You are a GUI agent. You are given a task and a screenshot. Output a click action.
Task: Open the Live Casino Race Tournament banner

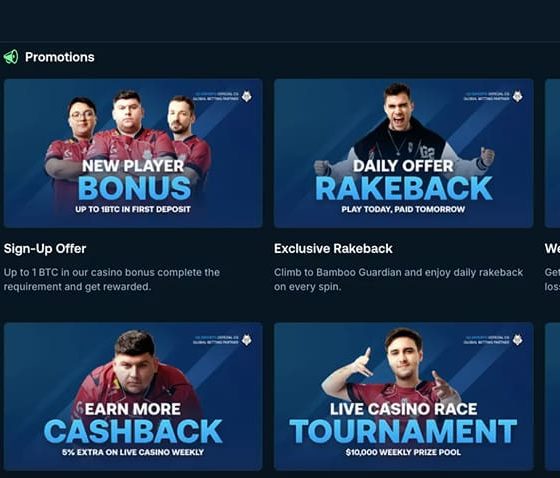tap(404, 397)
